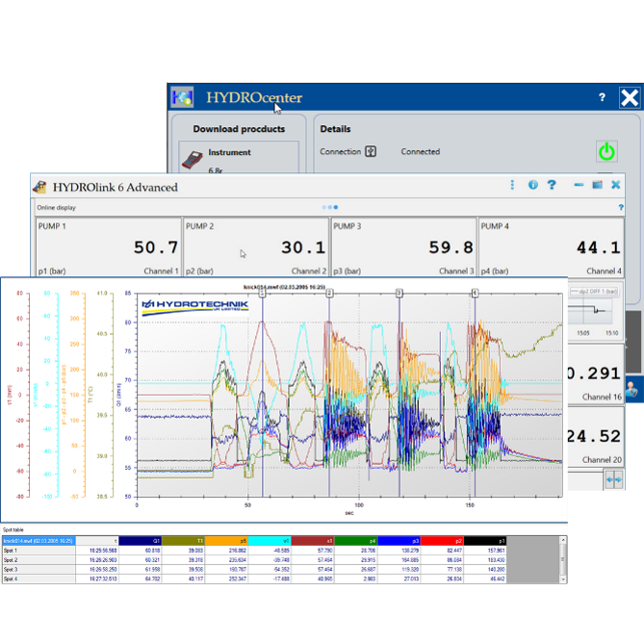Image resolution: width=644 pixels, height=644 pixels.
Task: Click the HYDROlink 6 Advanced app icon
Action: [39, 188]
